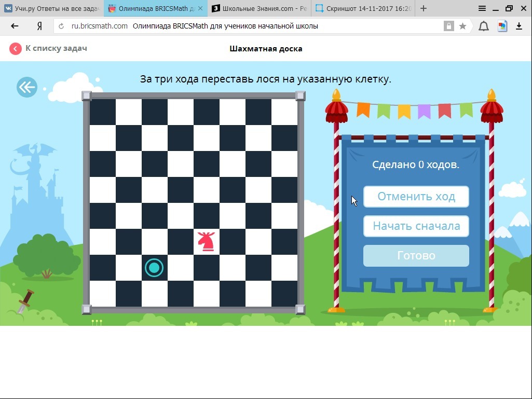This screenshot has height=399, width=532.
Task: Click the Начать сначала button
Action: (416, 226)
